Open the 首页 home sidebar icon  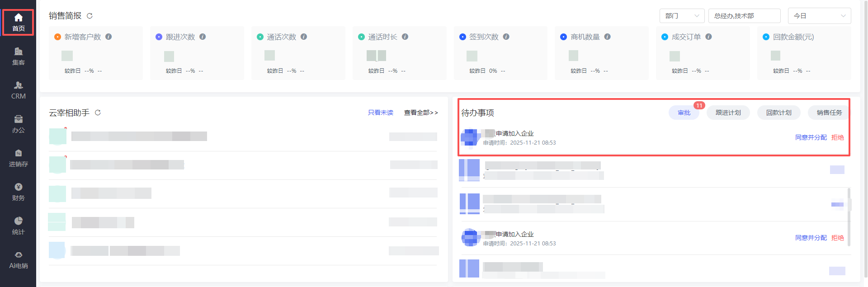tap(18, 22)
